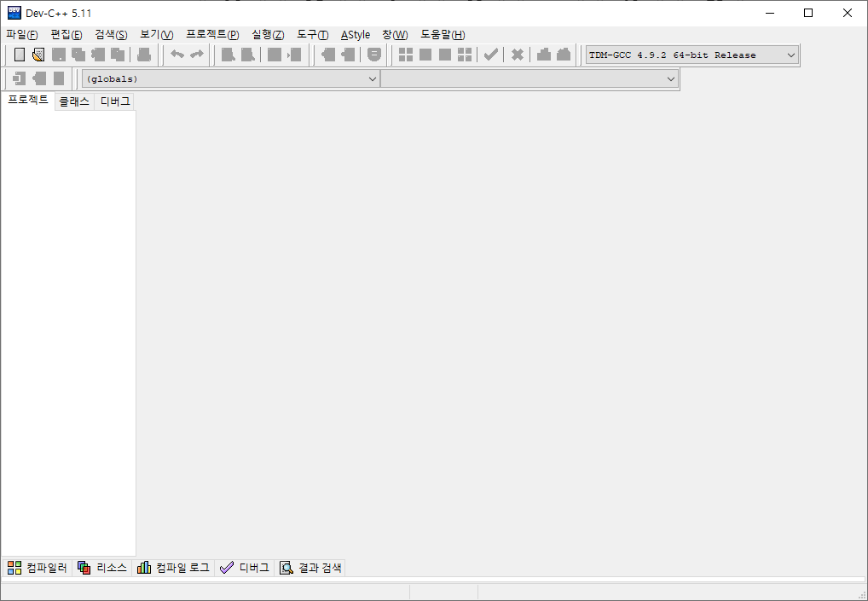The width and height of the screenshot is (868, 601).
Task: Open a file using the toolbar icon
Action: [x=38, y=55]
